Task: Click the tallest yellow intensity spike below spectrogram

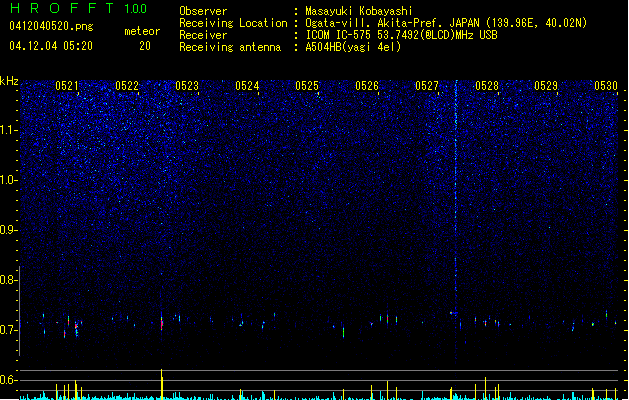Action: (x=162, y=384)
